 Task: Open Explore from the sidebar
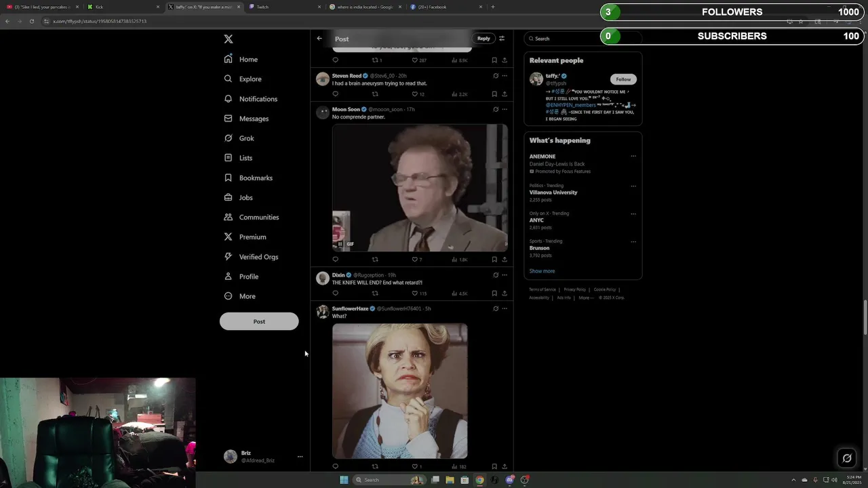[x=243, y=79]
